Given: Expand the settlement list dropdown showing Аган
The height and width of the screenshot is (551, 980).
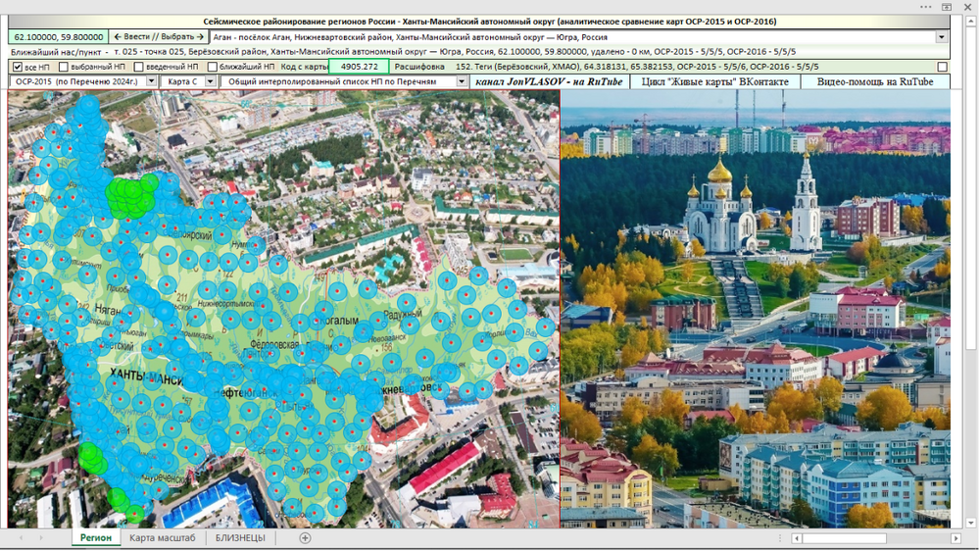Looking at the screenshot, I should pos(941,37).
